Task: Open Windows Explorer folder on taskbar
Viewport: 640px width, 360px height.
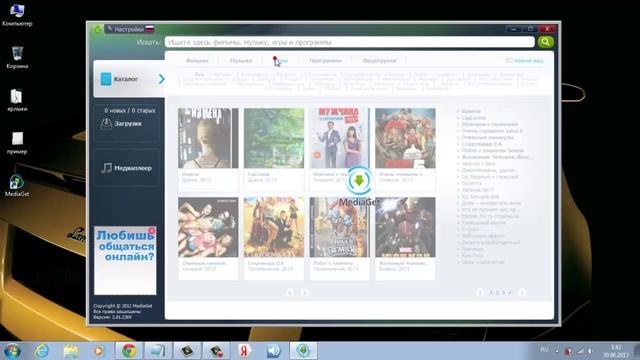Action: [x=71, y=351]
